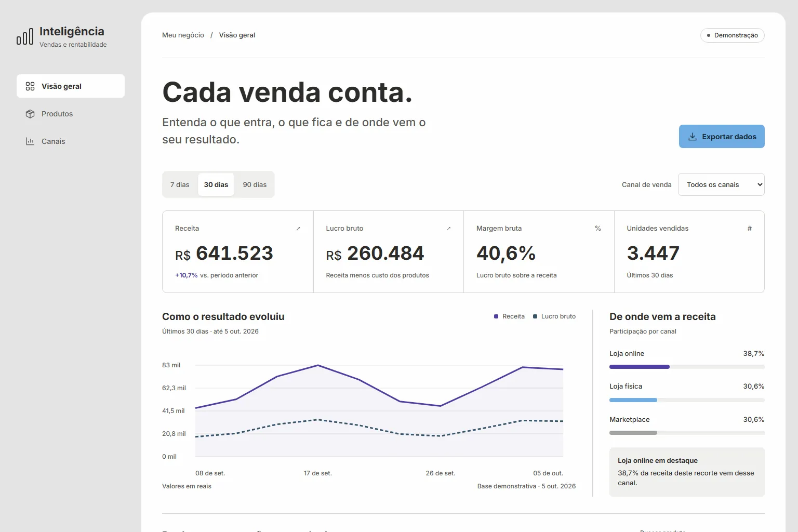The width and height of the screenshot is (798, 532).
Task: Click the Inteligência bar-chart logo icon
Action: click(x=25, y=36)
